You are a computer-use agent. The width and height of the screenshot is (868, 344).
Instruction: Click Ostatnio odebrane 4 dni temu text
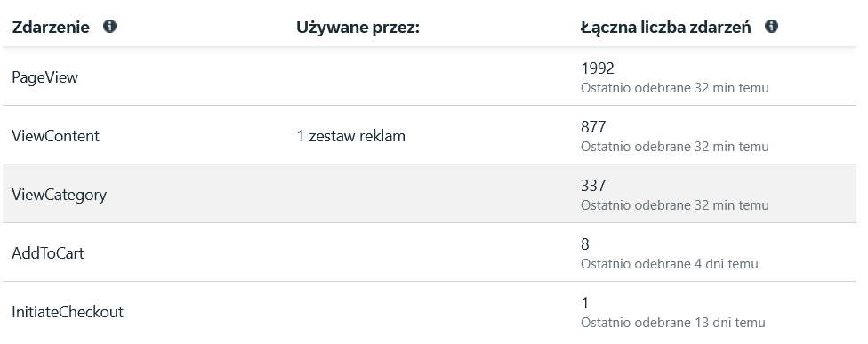(670, 264)
